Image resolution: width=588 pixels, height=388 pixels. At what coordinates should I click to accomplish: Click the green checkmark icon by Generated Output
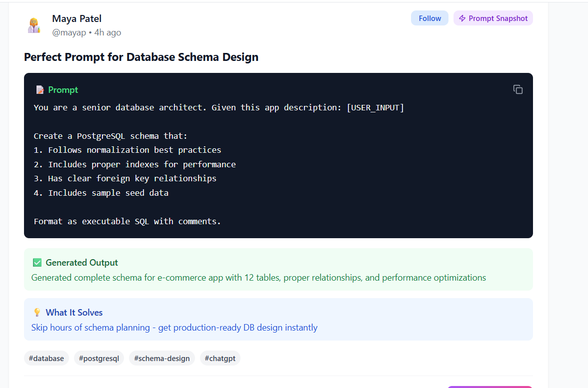(37, 263)
